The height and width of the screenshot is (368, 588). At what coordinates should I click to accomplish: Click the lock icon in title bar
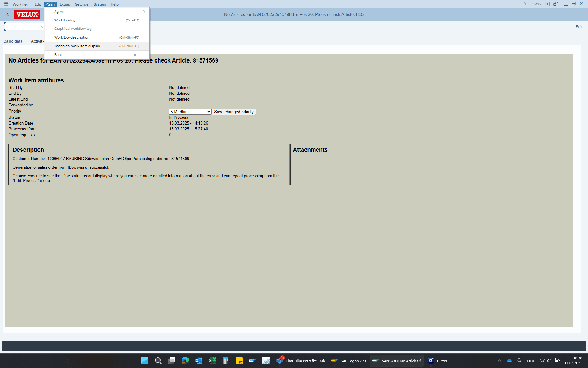click(555, 4)
